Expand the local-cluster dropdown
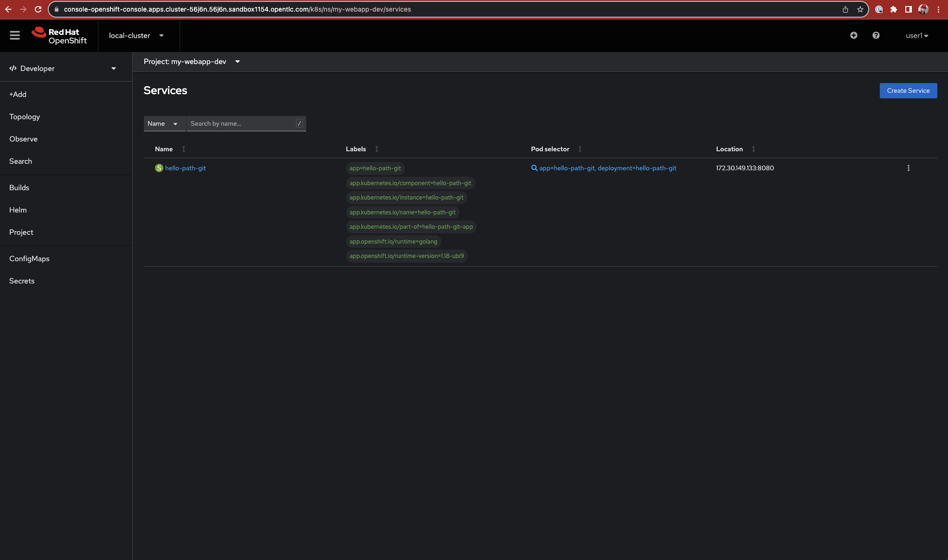 pyautogui.click(x=136, y=36)
